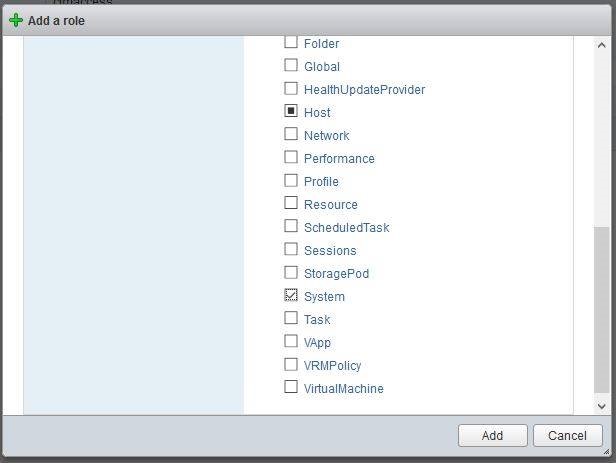
Task: Click the scrollbar up arrow
Action: 602,45
